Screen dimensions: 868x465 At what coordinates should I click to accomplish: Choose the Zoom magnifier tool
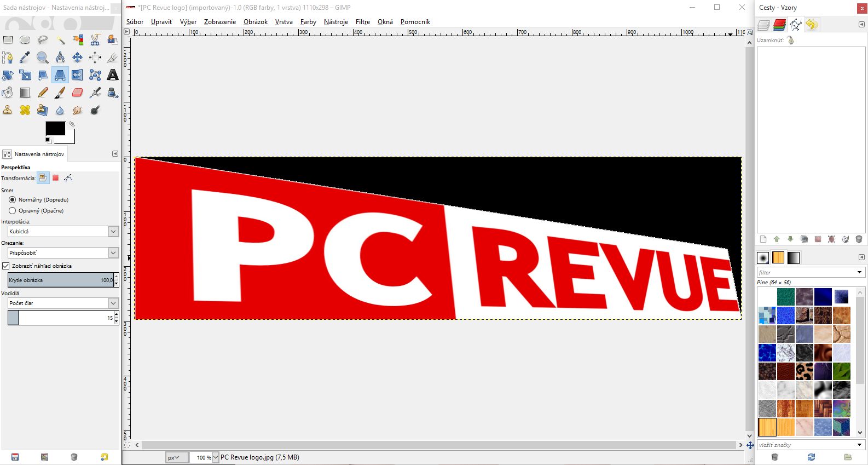[42, 58]
